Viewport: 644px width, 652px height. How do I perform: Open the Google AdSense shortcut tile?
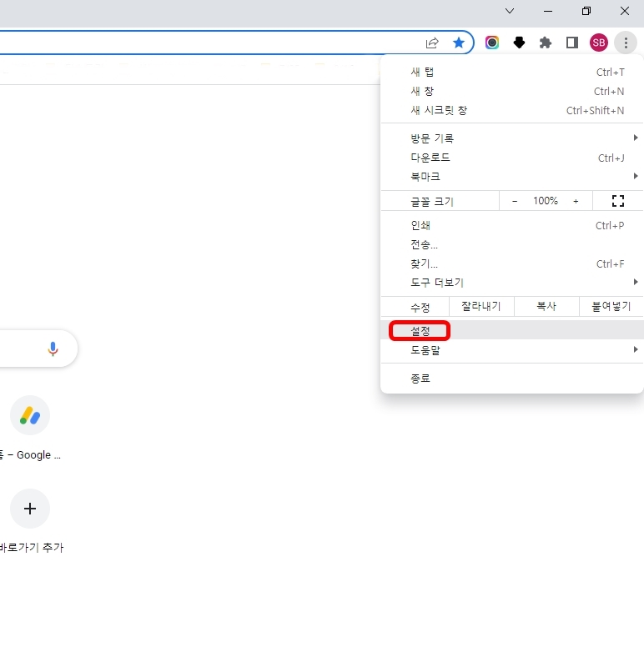30,415
